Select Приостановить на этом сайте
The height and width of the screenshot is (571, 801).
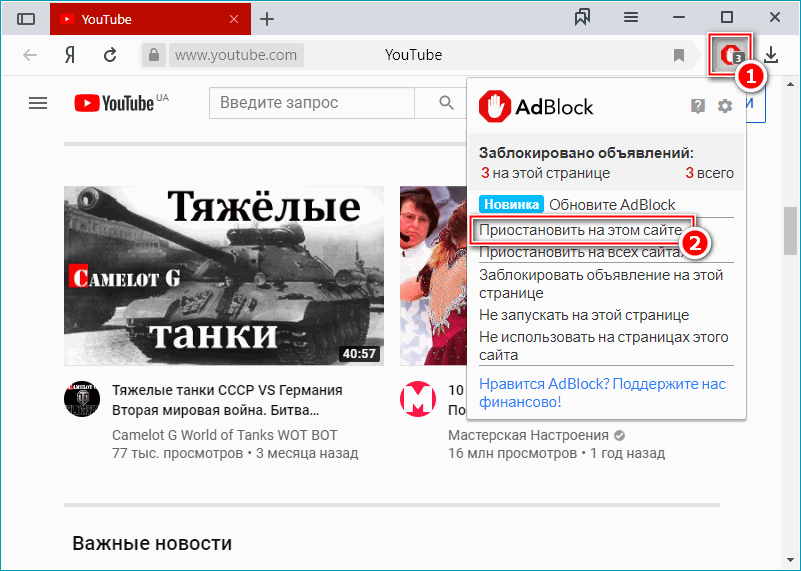click(x=580, y=230)
